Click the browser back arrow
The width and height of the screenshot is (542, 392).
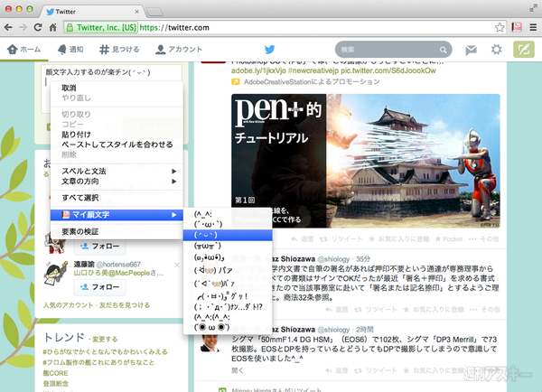(x=8, y=27)
